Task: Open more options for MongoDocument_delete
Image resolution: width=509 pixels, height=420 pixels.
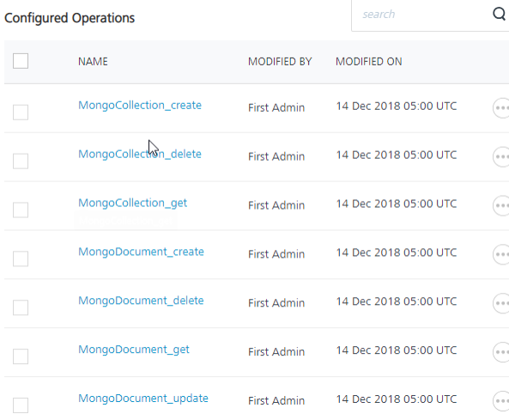Action: (x=501, y=303)
